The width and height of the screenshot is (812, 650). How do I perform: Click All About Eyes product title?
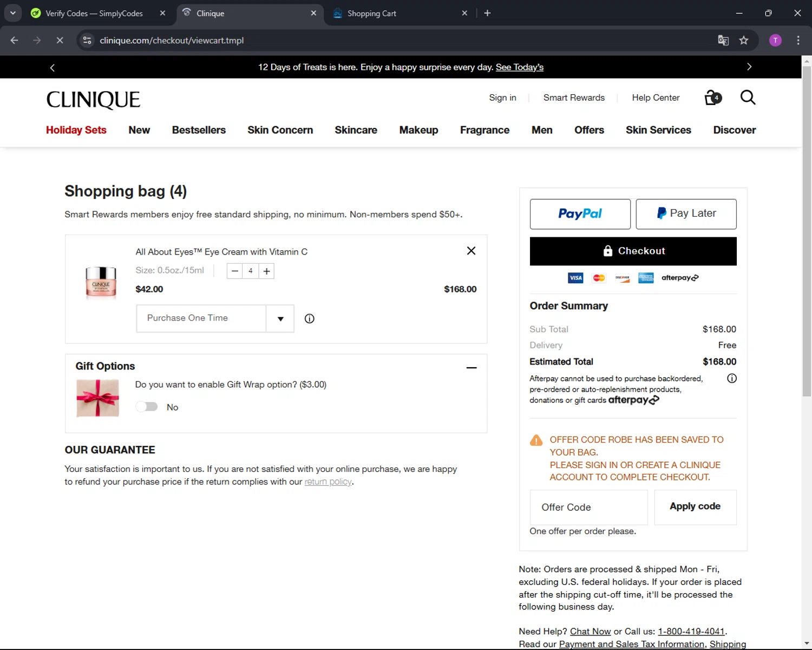pyautogui.click(x=221, y=252)
